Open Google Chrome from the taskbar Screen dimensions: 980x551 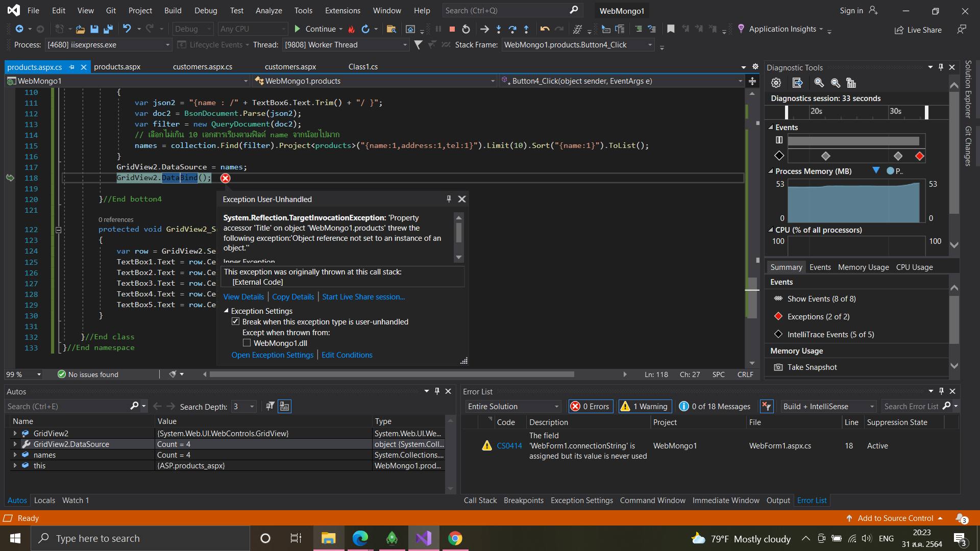point(455,538)
